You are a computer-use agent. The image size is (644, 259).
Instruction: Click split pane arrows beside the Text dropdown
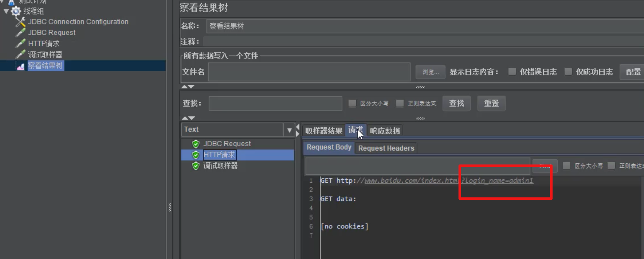tap(298, 130)
